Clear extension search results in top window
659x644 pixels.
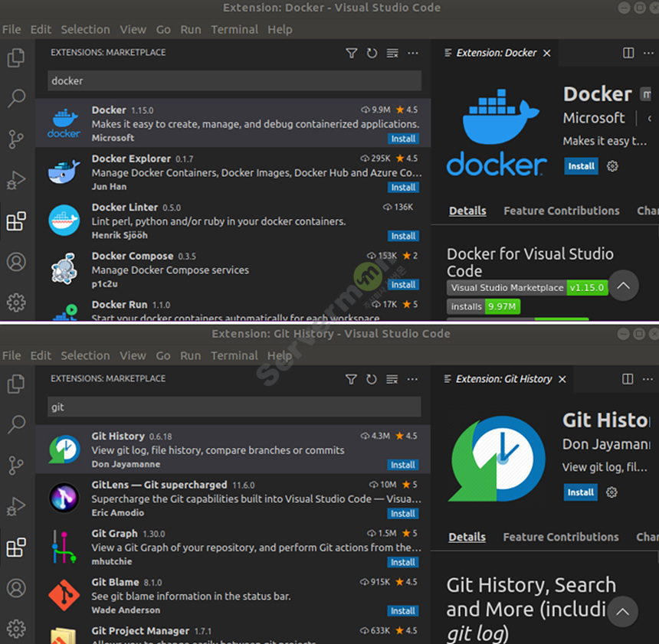[392, 53]
